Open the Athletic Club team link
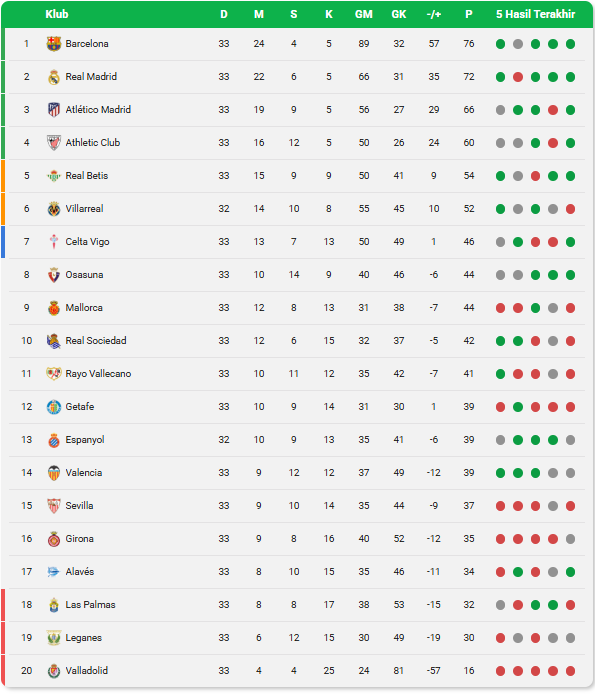The image size is (595, 695). (x=93, y=143)
